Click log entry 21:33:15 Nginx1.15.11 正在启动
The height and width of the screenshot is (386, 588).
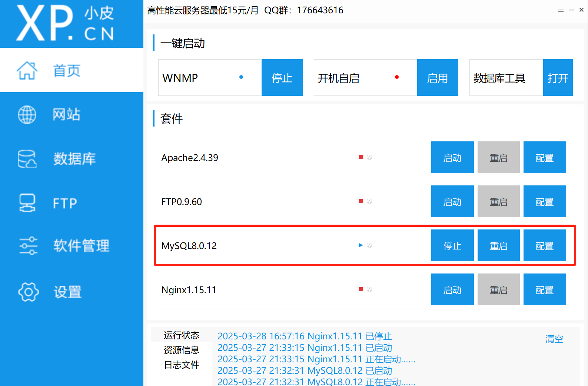(316, 359)
